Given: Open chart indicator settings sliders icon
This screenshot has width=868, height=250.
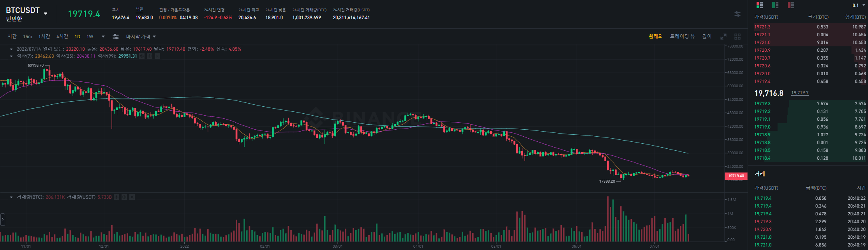Looking at the screenshot, I should tap(116, 37).
